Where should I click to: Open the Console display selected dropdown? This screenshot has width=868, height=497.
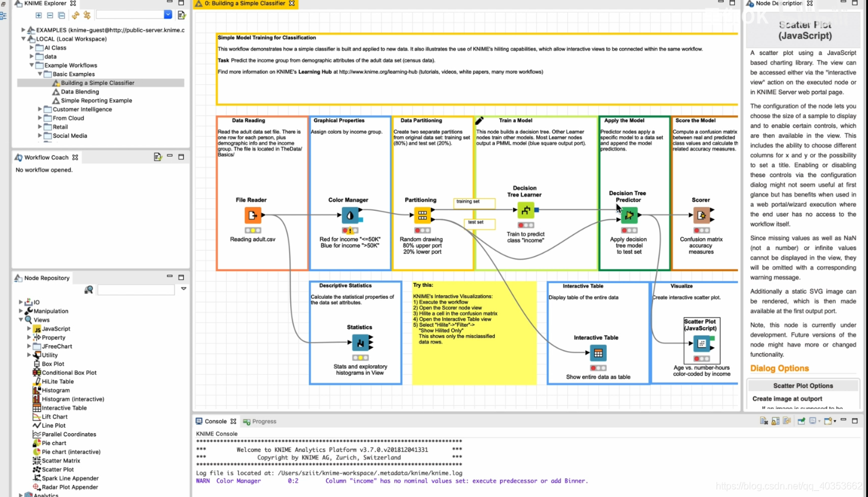pos(819,421)
